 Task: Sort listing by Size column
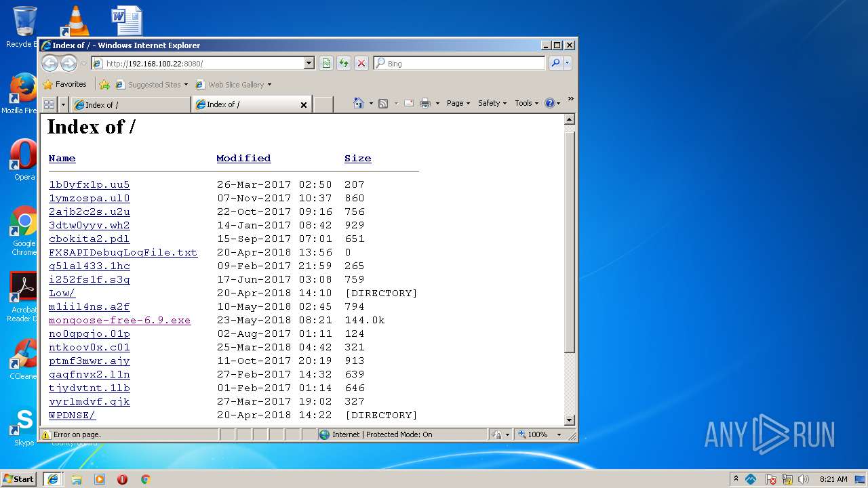[x=357, y=158]
